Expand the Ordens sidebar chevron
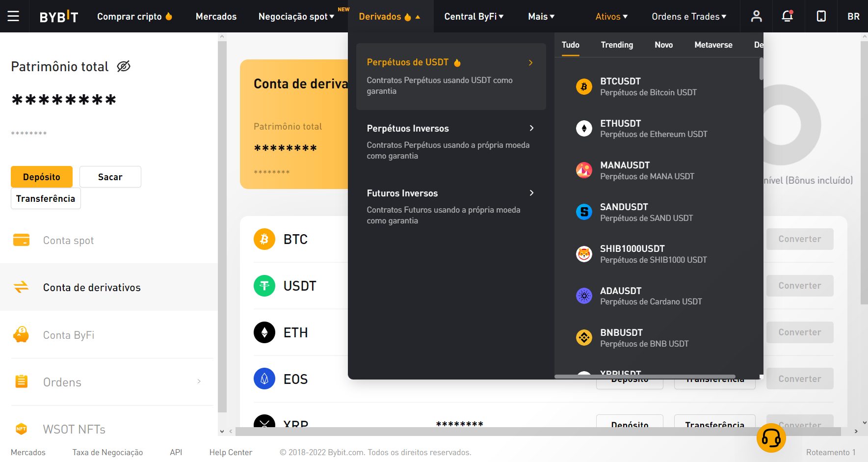The image size is (868, 462). [199, 381]
